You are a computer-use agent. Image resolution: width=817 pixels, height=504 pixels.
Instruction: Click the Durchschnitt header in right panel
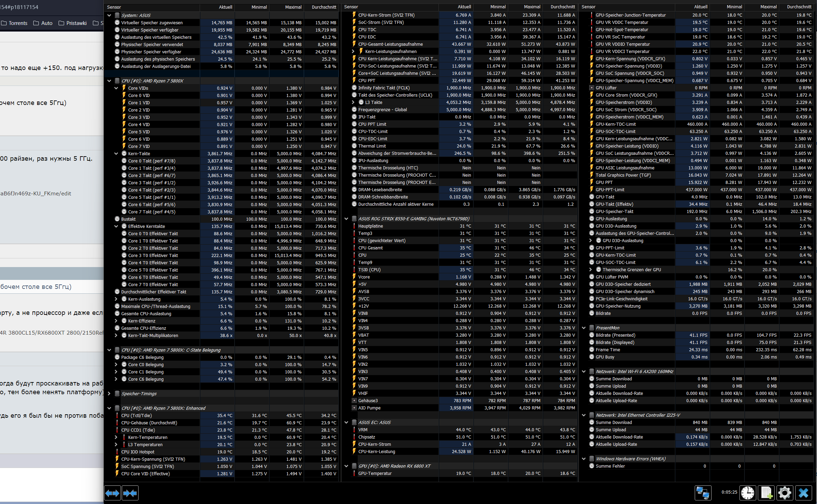point(799,7)
